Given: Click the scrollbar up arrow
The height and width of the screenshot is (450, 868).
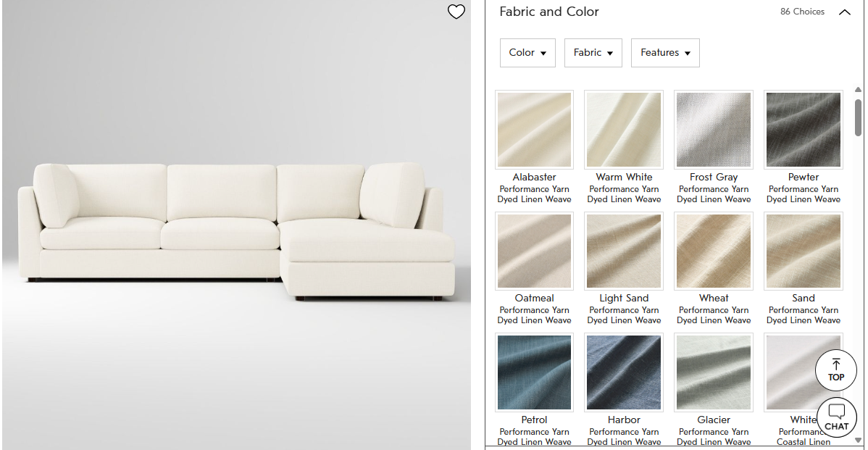Looking at the screenshot, I should pos(858,90).
